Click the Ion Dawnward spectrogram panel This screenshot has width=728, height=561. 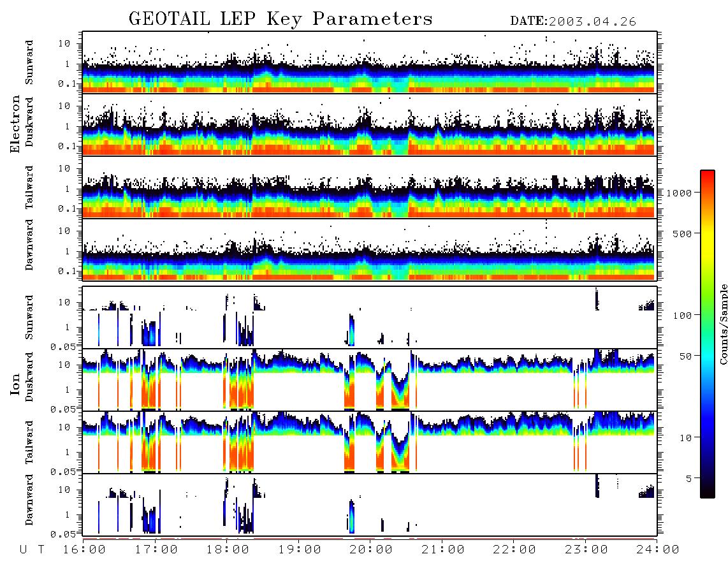tap(370, 505)
